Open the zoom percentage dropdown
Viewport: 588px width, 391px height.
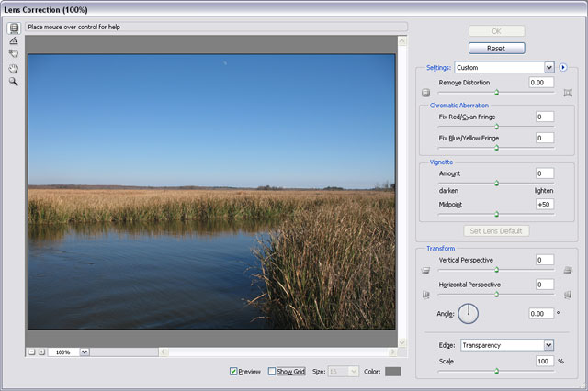(x=85, y=352)
